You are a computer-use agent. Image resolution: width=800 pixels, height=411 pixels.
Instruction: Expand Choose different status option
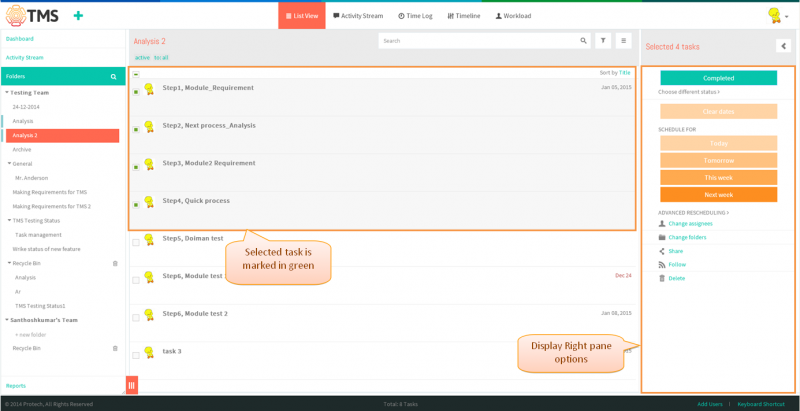(689, 92)
